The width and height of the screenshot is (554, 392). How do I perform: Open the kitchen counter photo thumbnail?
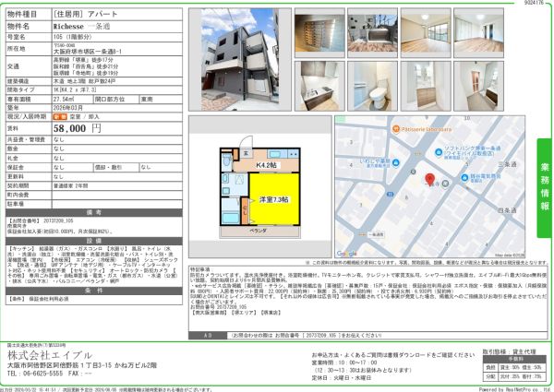tap(319, 86)
